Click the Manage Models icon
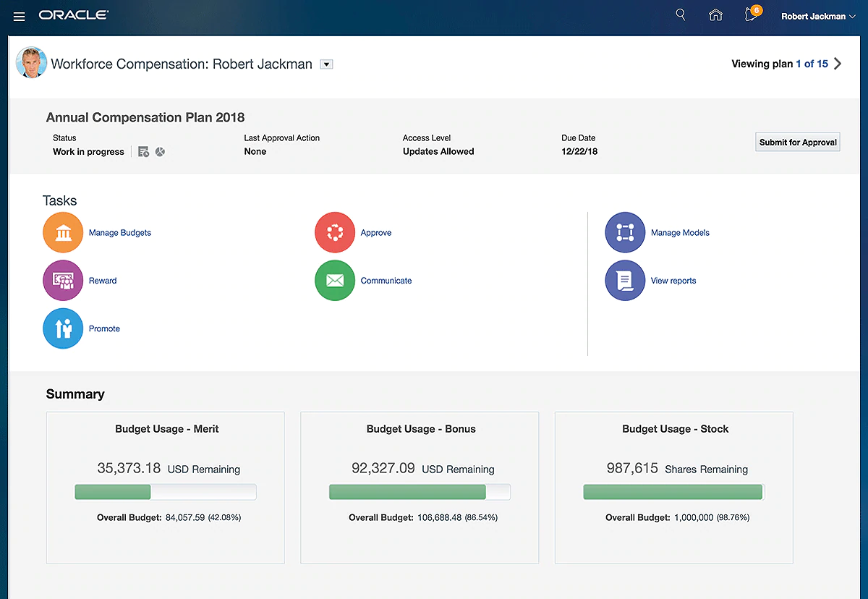Image resolution: width=868 pixels, height=599 pixels. [x=624, y=233]
